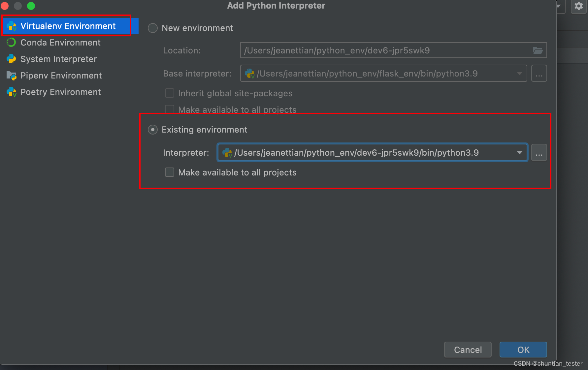
Task: Expand the Base interpreter dropdown
Action: tap(519, 73)
